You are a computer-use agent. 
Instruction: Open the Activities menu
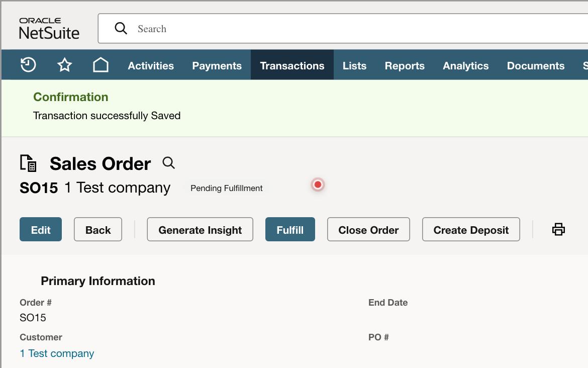click(x=151, y=66)
